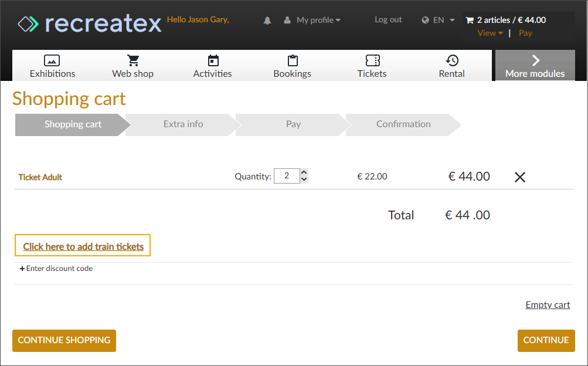The width and height of the screenshot is (588, 366).
Task: Click the Rental clock icon
Action: coord(451,60)
